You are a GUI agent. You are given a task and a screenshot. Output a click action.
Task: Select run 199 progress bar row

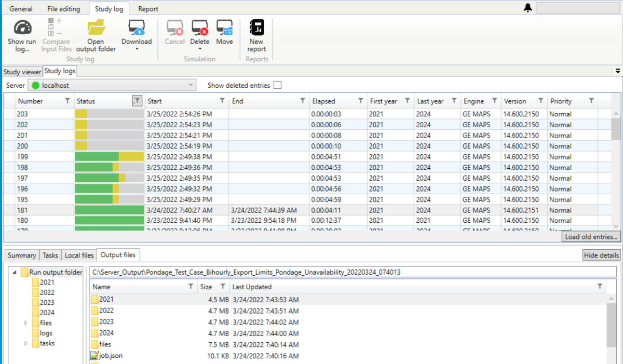click(109, 157)
